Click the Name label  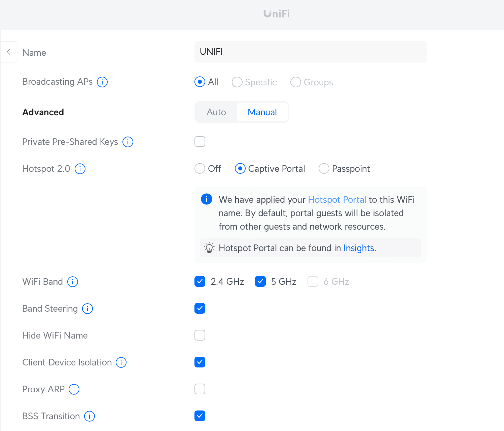34,53
